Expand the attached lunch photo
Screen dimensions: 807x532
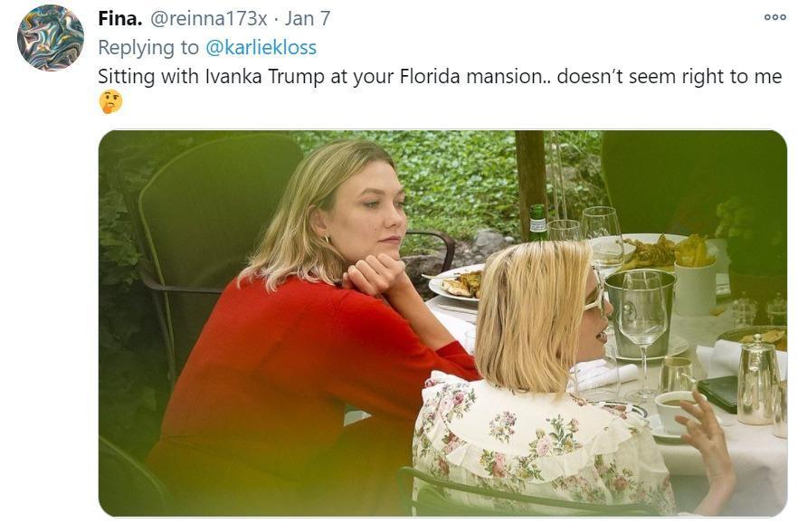point(442,323)
